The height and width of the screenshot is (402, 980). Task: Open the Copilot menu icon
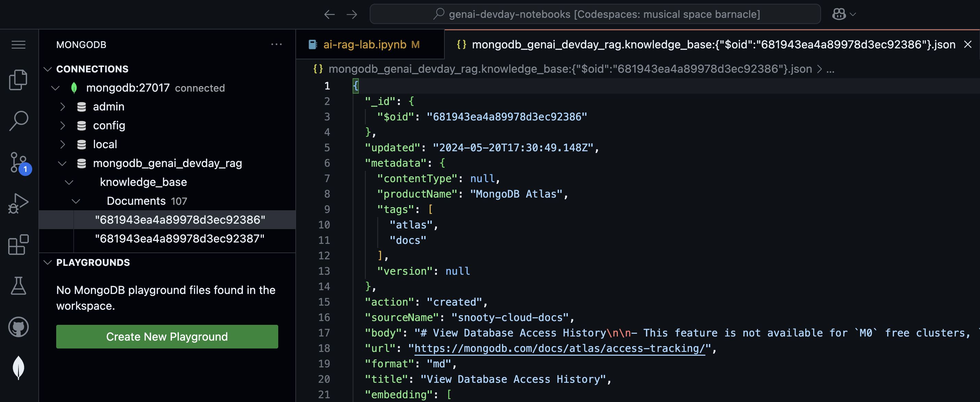pos(839,14)
